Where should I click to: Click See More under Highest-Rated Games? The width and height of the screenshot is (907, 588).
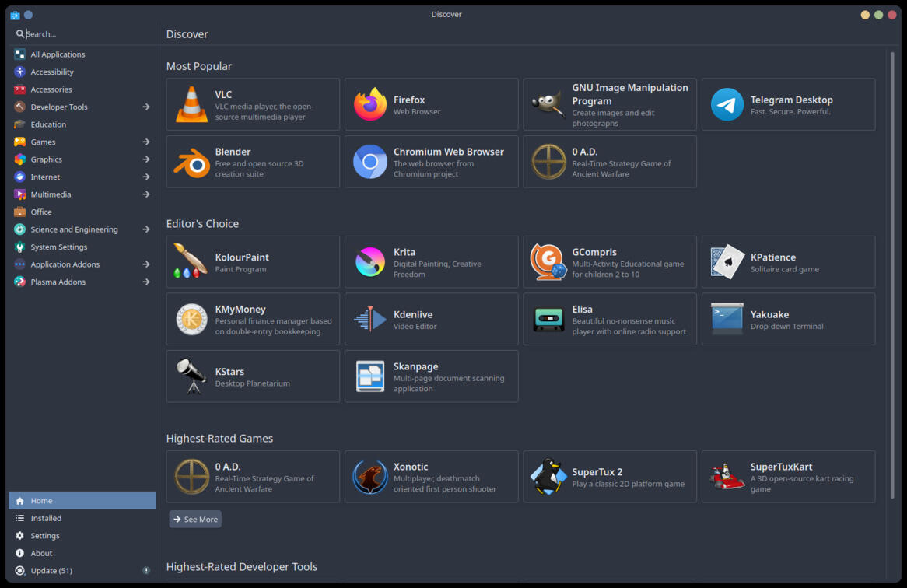point(195,520)
